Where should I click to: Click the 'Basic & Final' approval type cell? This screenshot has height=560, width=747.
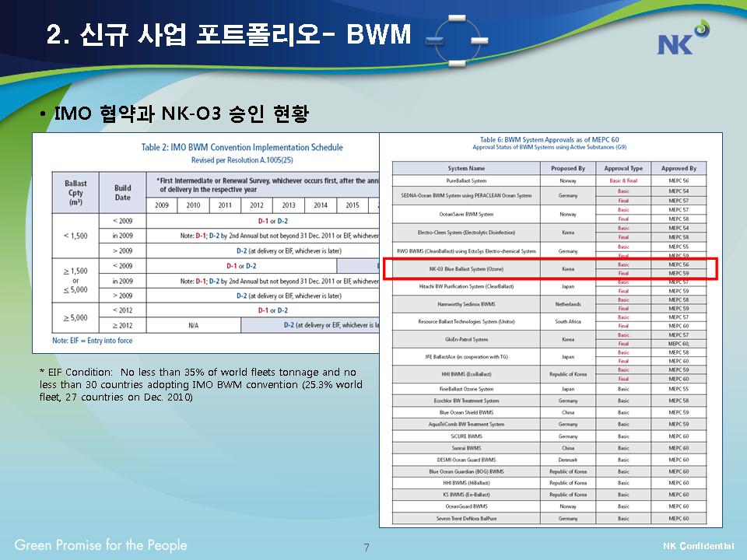tap(623, 181)
